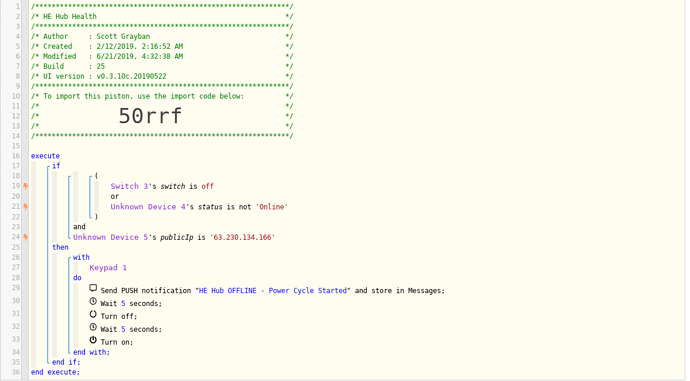Viewport: 690px width, 381px height.
Task: Click the 'Online' status value
Action: coord(272,207)
